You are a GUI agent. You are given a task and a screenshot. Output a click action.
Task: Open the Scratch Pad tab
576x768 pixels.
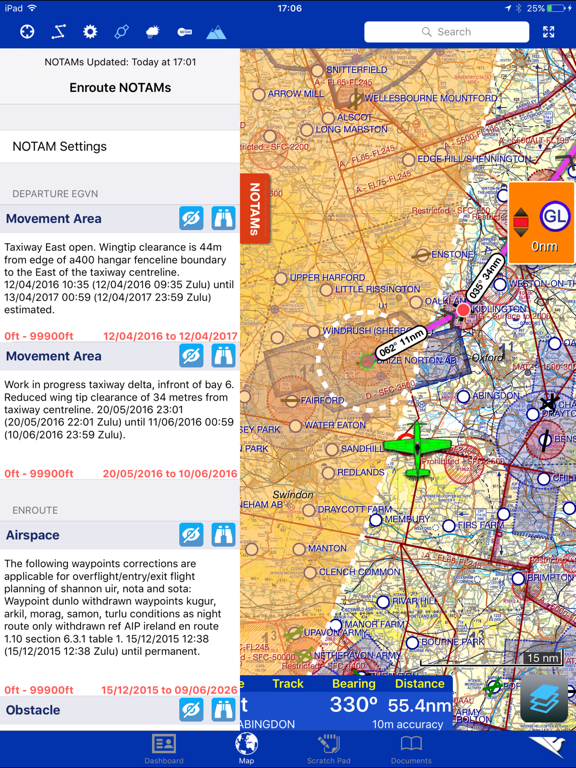coord(329,749)
